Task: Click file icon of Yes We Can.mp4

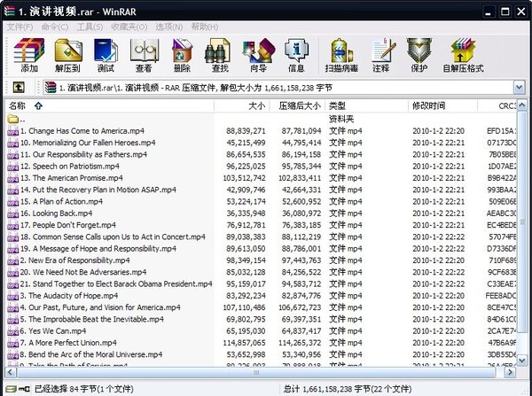Action: point(13,331)
